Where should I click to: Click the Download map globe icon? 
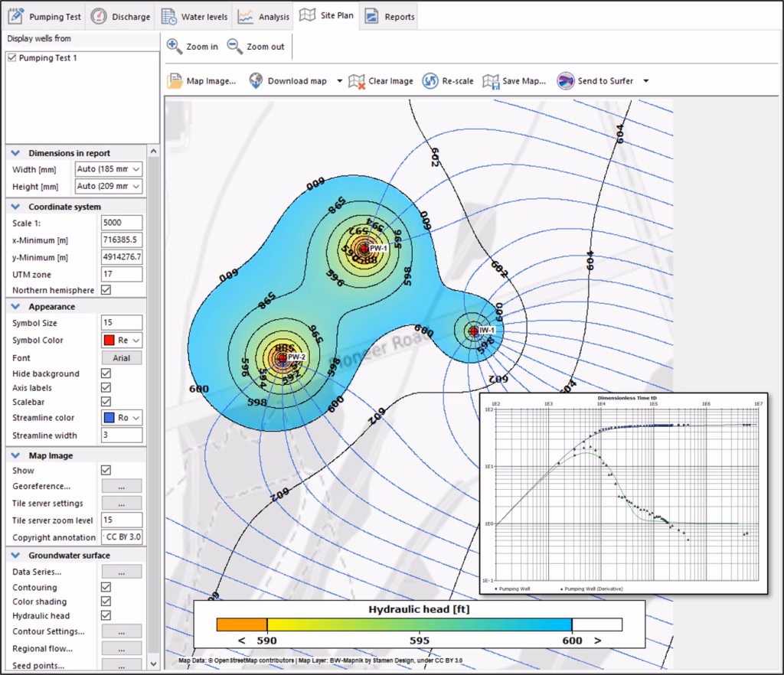pos(255,81)
